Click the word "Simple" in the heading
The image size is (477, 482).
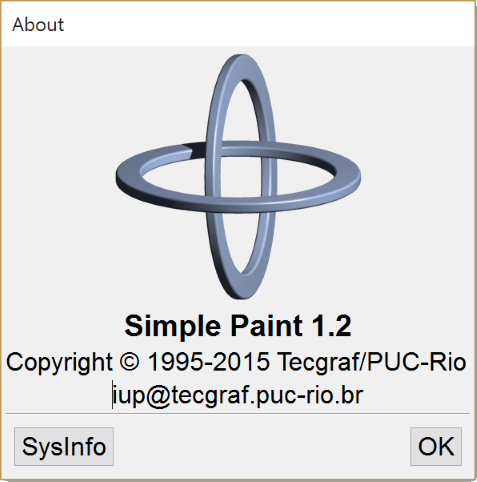(x=173, y=328)
